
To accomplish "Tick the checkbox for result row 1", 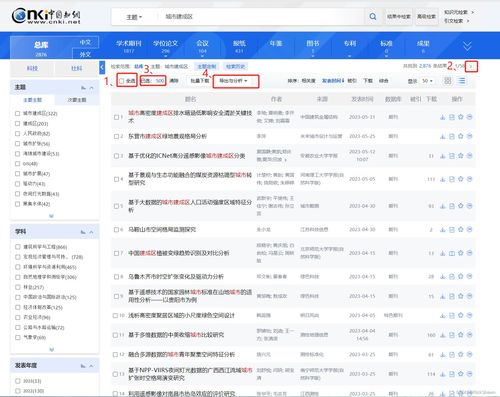I will (x=116, y=117).
